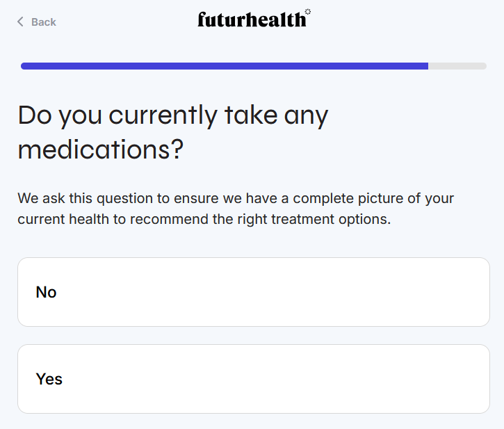This screenshot has height=429, width=504.
Task: Click the futurhealth logo wordmark
Action: 251,19
